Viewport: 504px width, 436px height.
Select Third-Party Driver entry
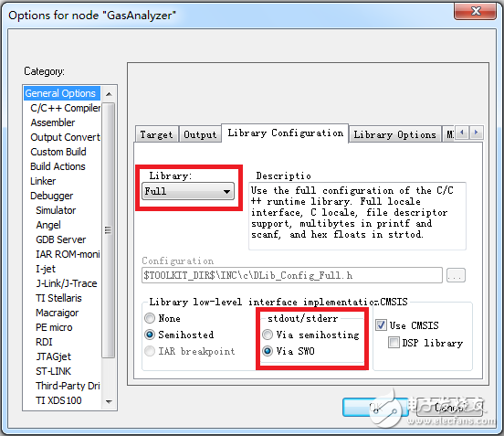68,386
